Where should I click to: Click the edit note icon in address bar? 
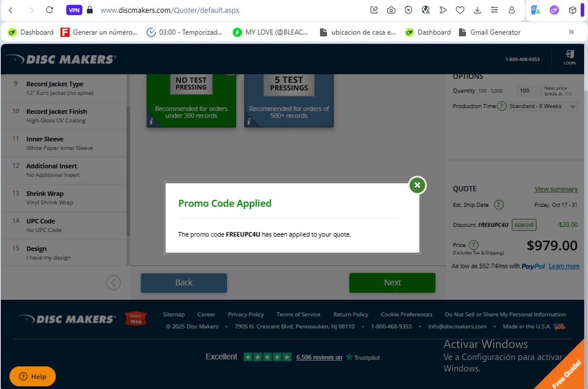(x=374, y=10)
